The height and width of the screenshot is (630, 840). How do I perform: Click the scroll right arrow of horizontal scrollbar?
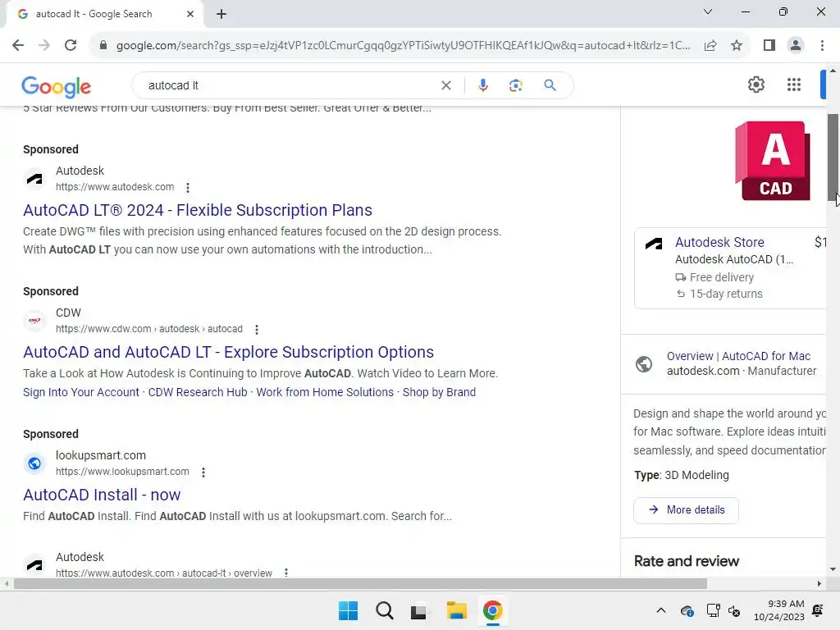pos(819,583)
